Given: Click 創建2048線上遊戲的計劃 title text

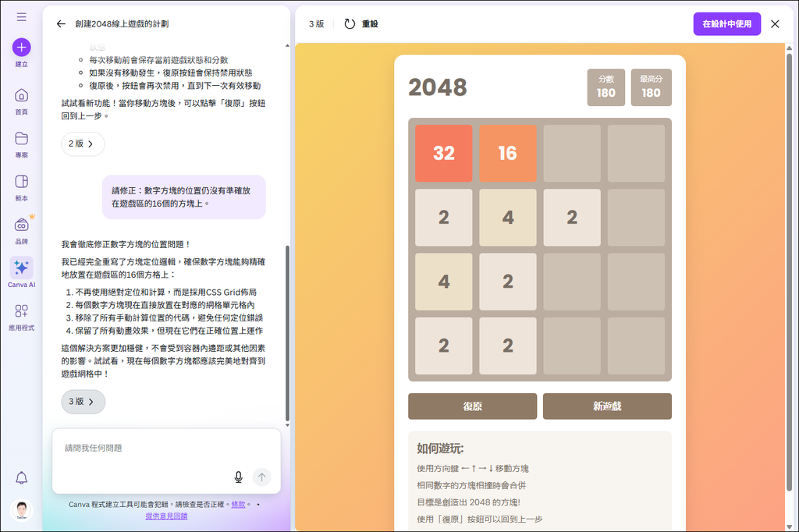Looking at the screenshot, I should point(122,24).
